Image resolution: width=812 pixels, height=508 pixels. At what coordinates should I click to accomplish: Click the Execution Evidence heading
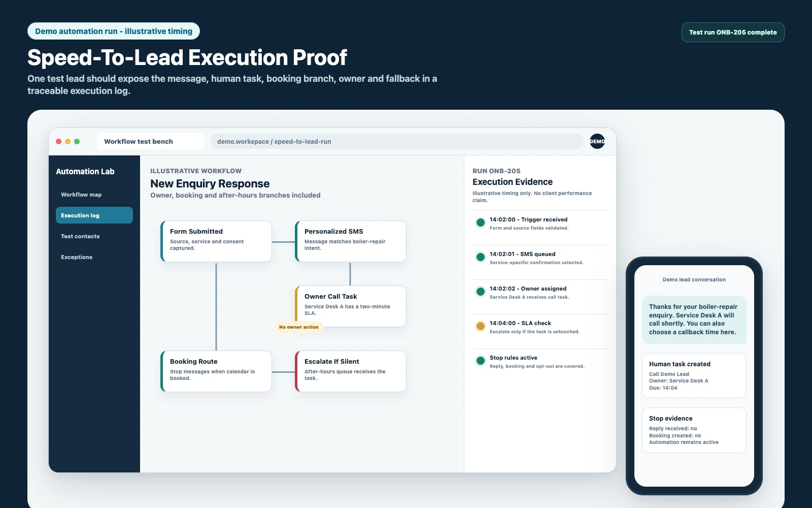coord(513,182)
